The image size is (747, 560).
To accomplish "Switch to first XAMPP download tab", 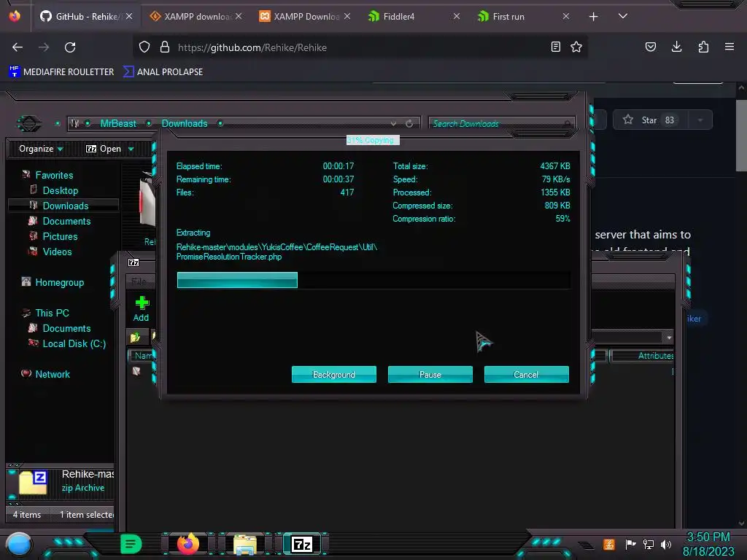I will click(x=197, y=17).
